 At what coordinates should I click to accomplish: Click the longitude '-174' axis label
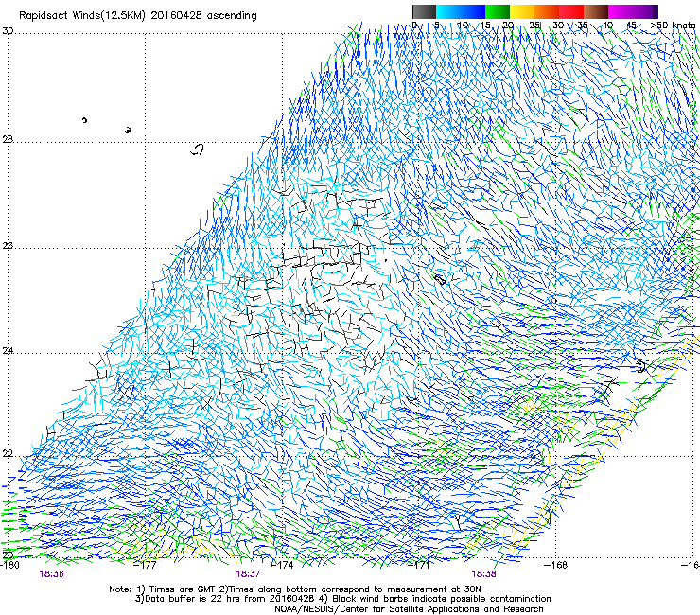click(283, 565)
